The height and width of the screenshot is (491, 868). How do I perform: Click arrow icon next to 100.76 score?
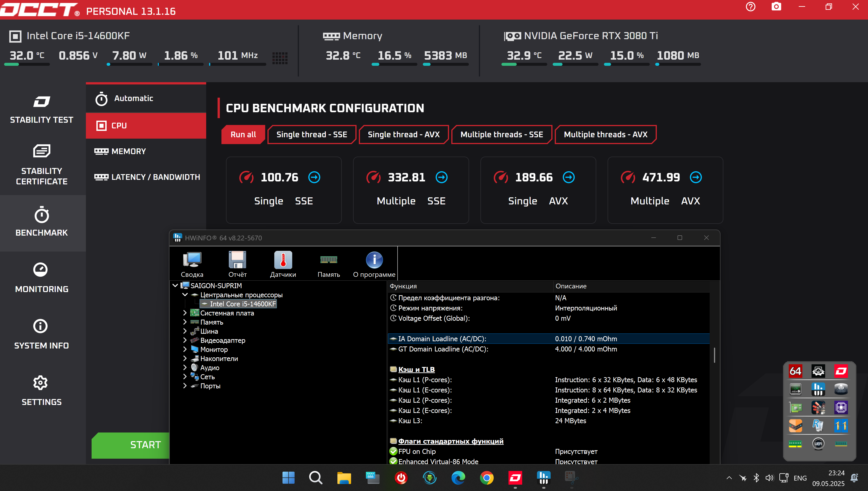tap(314, 177)
